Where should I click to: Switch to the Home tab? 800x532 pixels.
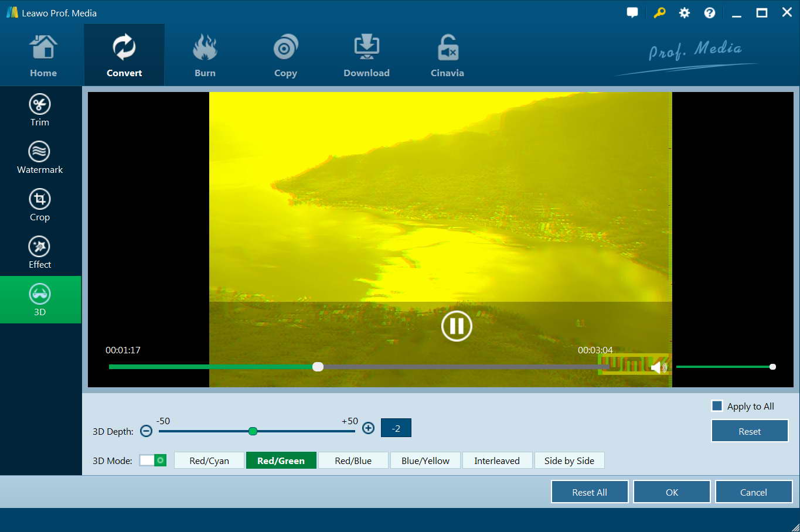(x=43, y=56)
